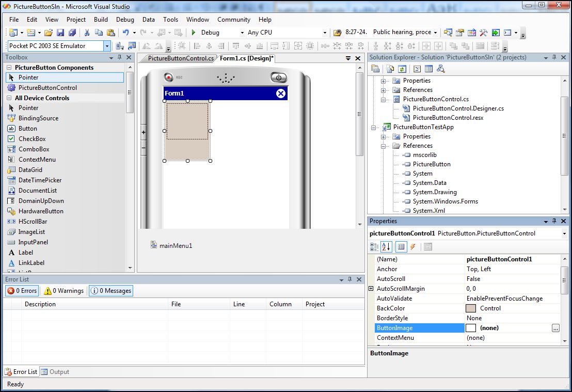The height and width of the screenshot is (392, 572).
Task: Close Form1 using its X icon
Action: (280, 93)
